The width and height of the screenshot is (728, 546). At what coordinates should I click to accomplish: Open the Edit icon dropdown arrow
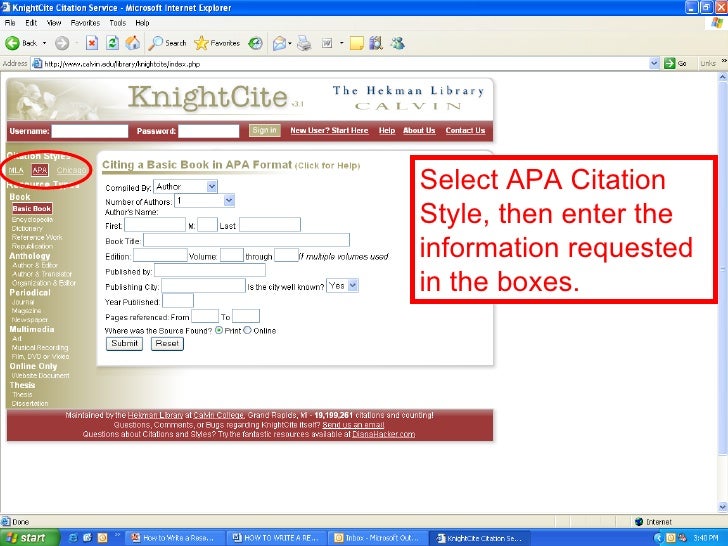click(341, 43)
